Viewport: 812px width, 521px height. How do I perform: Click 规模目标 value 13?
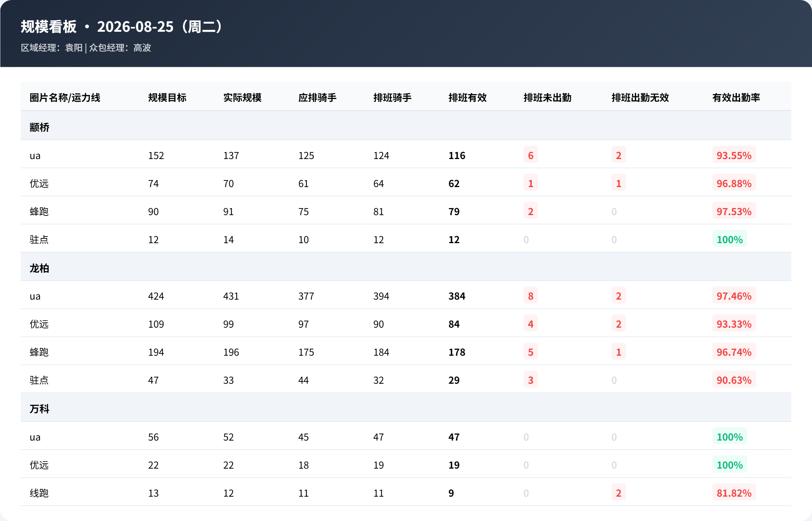pos(153,493)
